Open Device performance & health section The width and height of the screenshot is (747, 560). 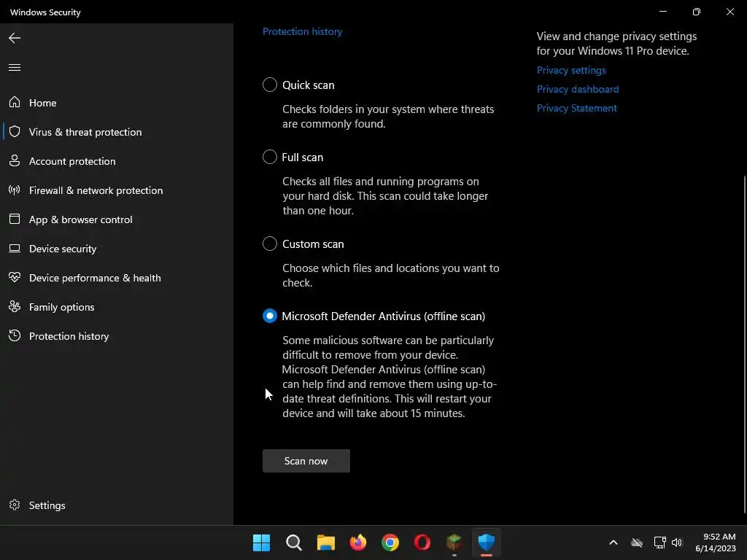(x=117, y=278)
